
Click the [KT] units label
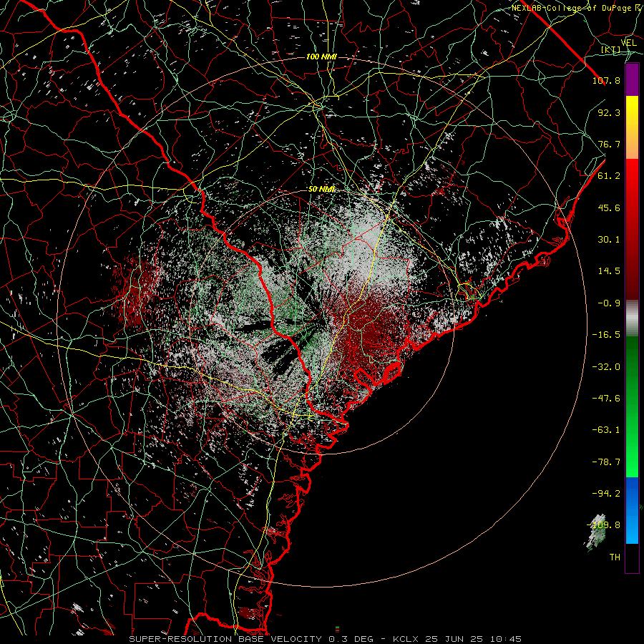[611, 49]
